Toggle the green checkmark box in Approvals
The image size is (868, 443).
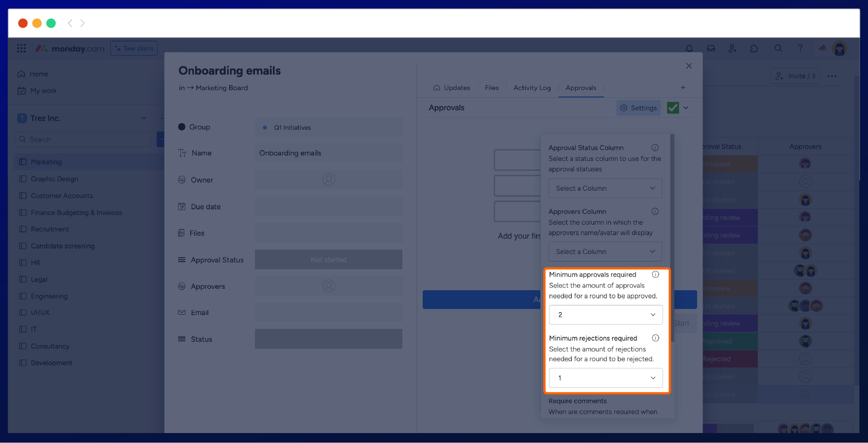(x=673, y=108)
